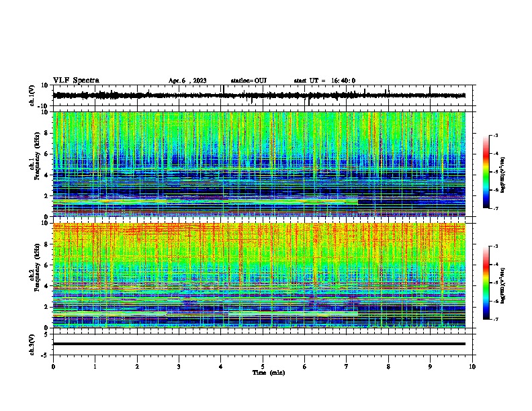This screenshot has width=532, height=411.
Task: Select the date "Apr. 6, 2023" in header
Action: [x=187, y=81]
